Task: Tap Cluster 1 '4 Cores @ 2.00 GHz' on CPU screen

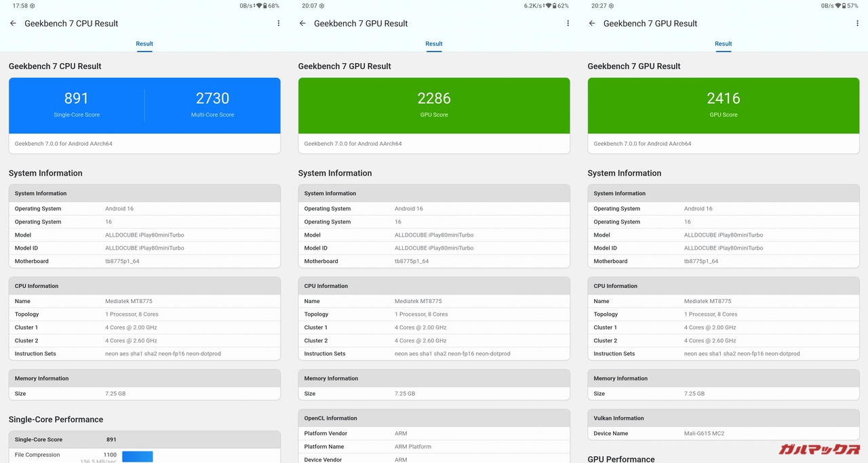Action: point(131,327)
